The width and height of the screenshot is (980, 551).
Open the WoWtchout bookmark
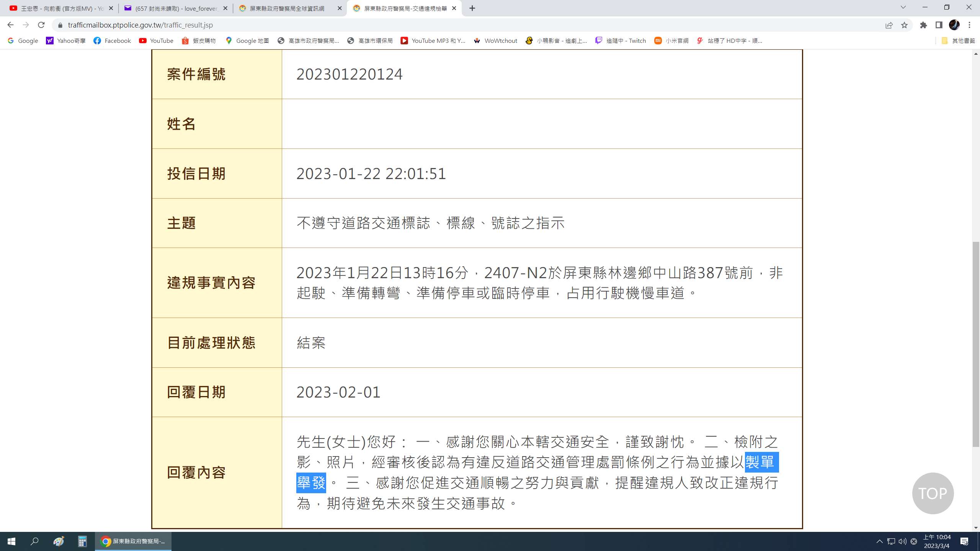click(x=495, y=41)
